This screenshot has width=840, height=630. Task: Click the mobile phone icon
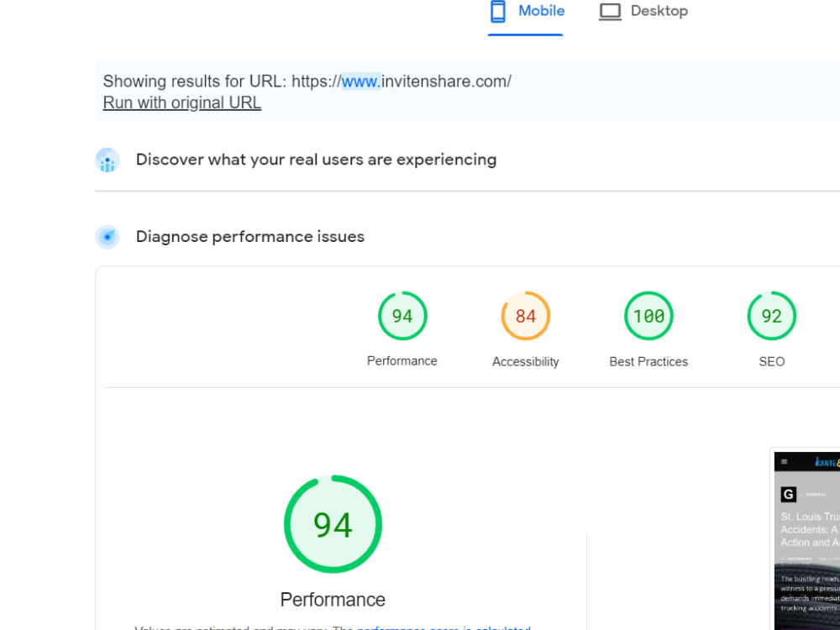pyautogui.click(x=497, y=12)
